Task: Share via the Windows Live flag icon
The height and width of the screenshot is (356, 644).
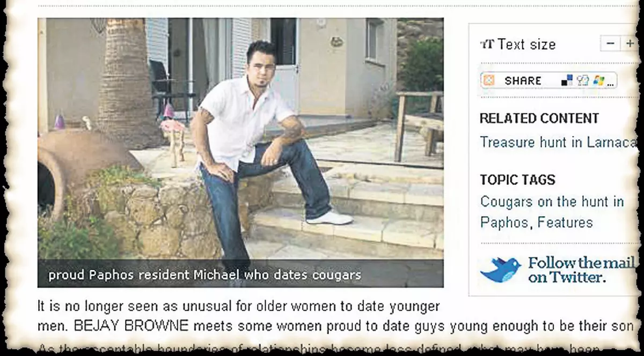Action: point(598,80)
